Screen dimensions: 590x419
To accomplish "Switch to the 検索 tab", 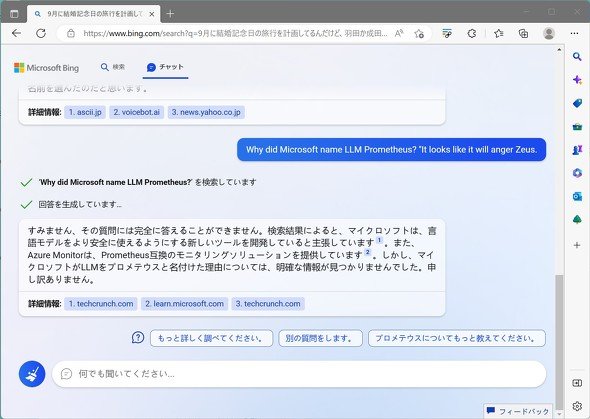I will tap(113, 67).
